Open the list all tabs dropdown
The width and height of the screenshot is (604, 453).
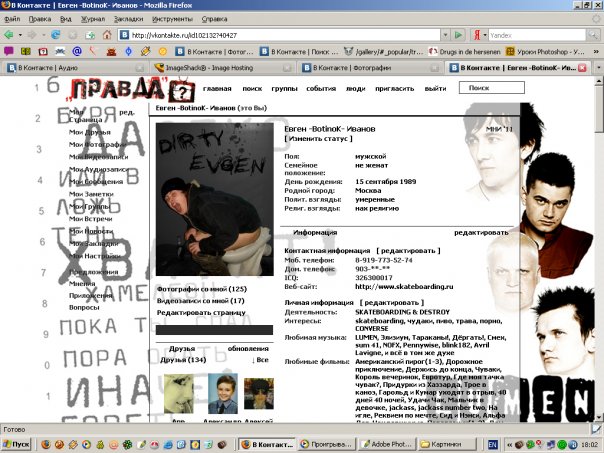tap(598, 68)
